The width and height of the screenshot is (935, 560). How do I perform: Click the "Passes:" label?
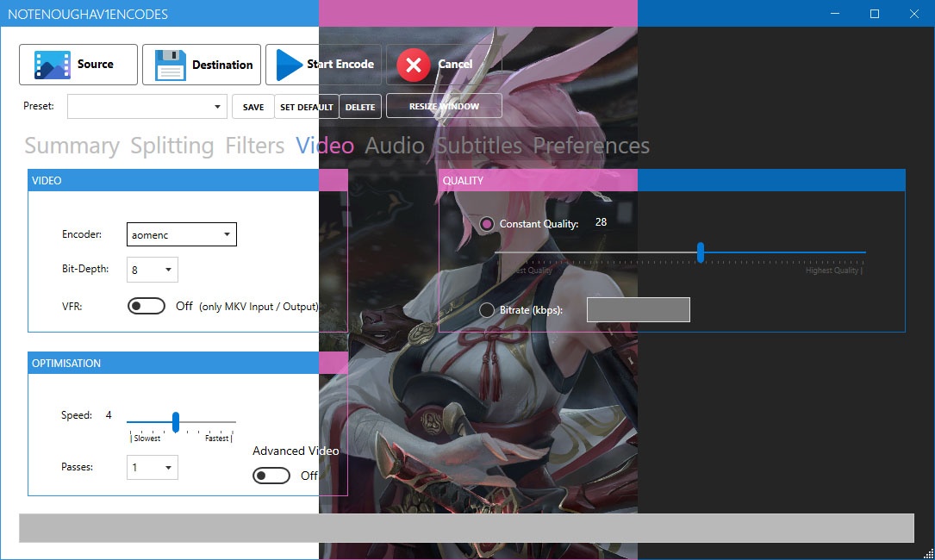(x=77, y=467)
